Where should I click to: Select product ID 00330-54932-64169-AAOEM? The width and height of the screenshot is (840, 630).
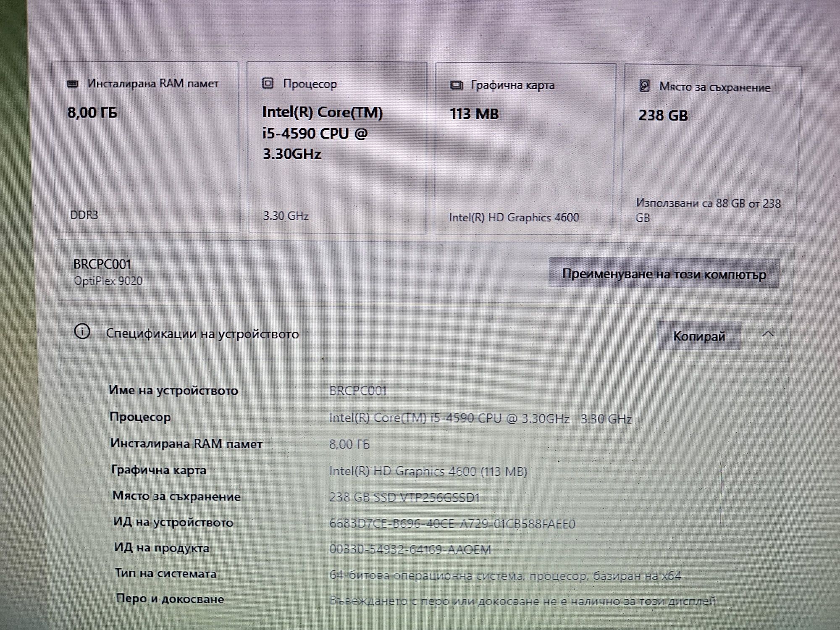point(410,550)
